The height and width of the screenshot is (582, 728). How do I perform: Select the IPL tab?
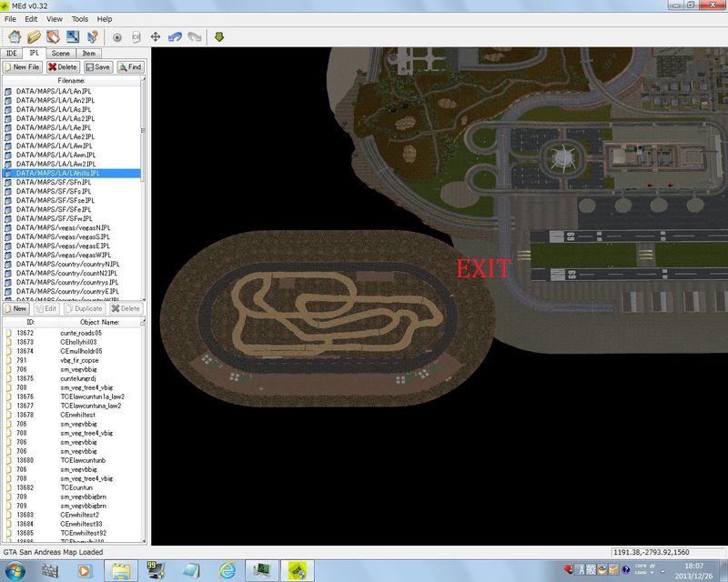coord(35,53)
